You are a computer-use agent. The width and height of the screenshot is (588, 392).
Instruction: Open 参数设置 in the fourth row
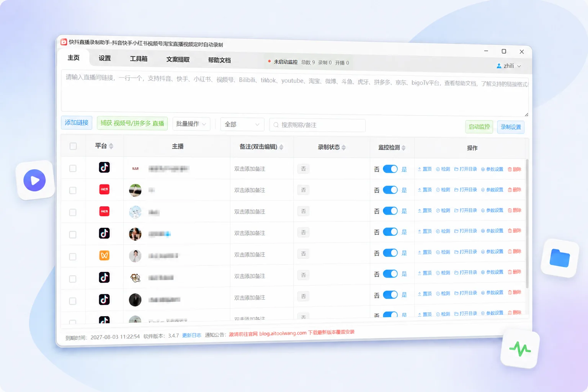point(492,231)
